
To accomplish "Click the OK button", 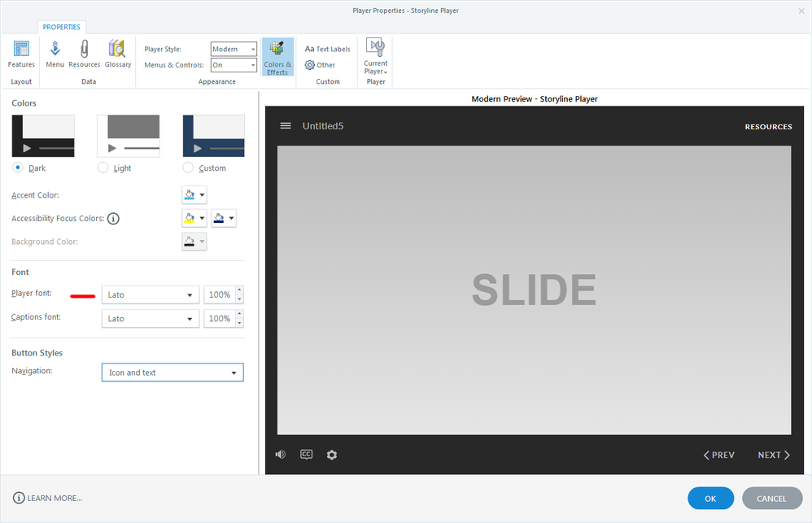I will point(710,499).
